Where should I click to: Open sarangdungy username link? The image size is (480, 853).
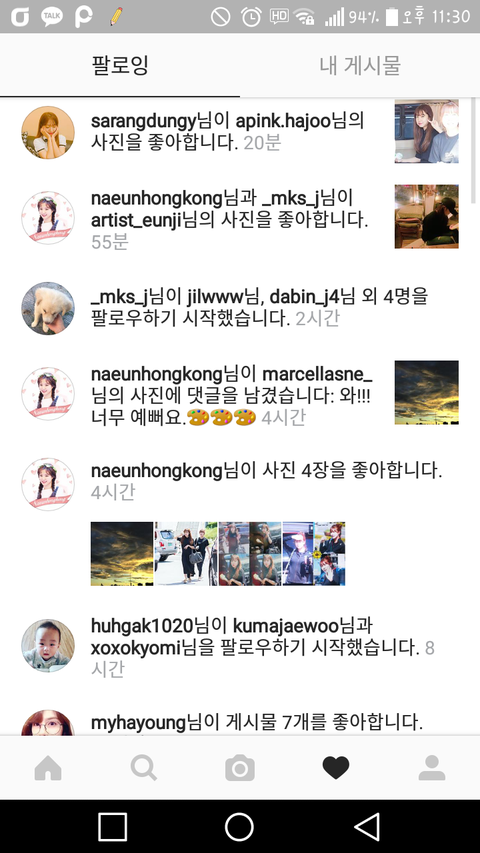pyautogui.click(x=143, y=121)
